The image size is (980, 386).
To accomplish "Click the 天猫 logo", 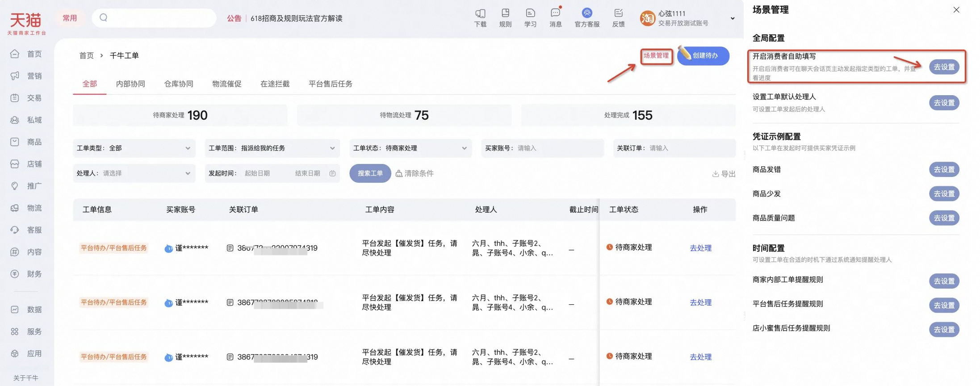I will [26, 23].
